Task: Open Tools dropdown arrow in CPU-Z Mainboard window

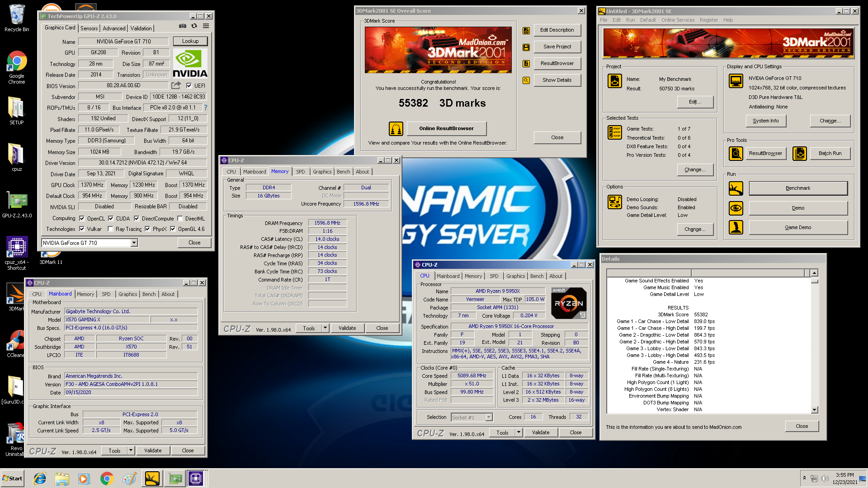Action: [131, 450]
